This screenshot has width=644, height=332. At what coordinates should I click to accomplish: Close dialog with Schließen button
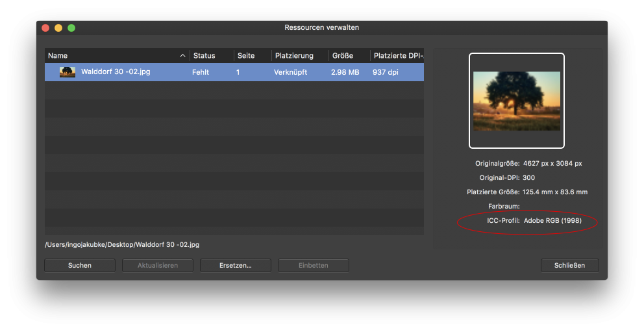click(x=569, y=266)
